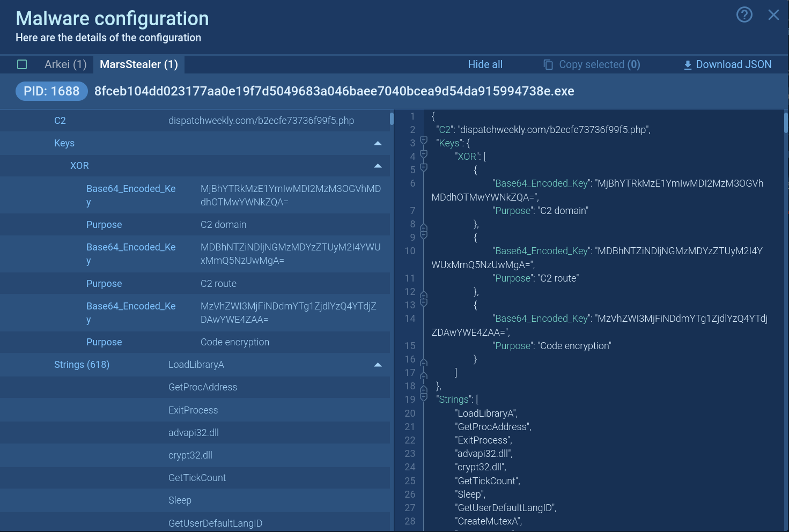The width and height of the screenshot is (789, 532).
Task: Switch to the Arkei (1) tab
Action: (x=65, y=64)
